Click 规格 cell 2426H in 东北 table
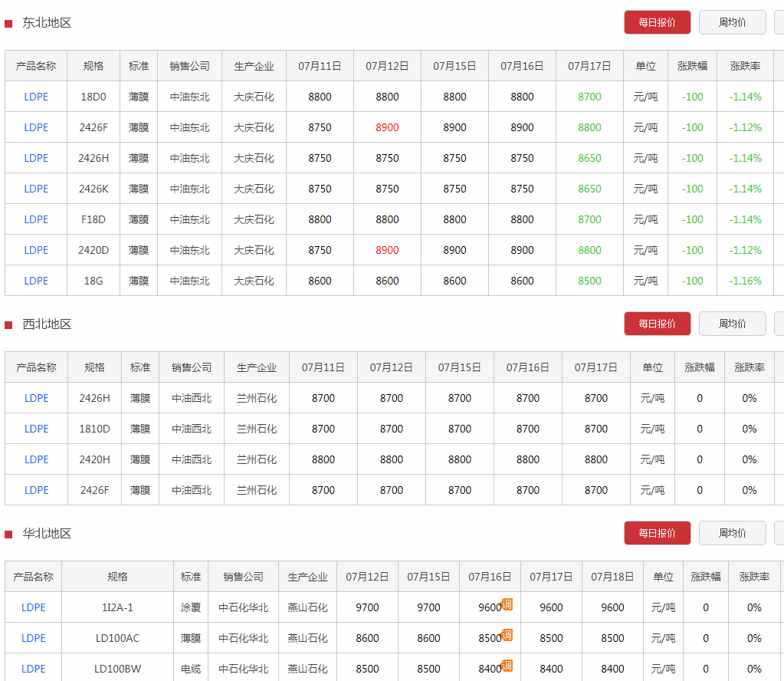This screenshot has width=784, height=681. [93, 158]
